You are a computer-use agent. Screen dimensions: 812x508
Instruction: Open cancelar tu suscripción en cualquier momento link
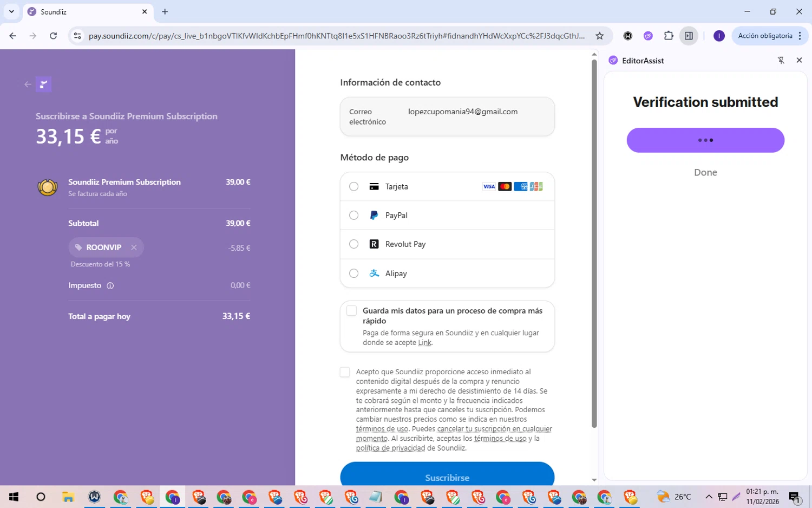pyautogui.click(x=454, y=434)
